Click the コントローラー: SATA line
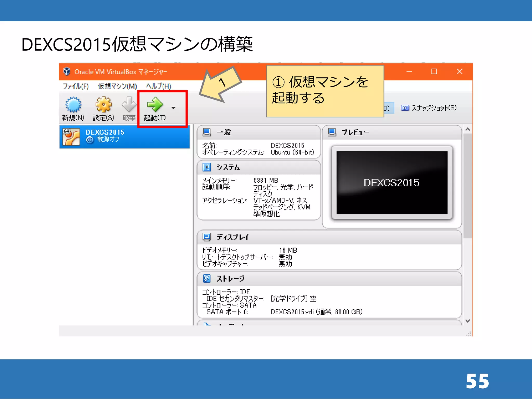532x399 pixels. pyautogui.click(x=229, y=305)
